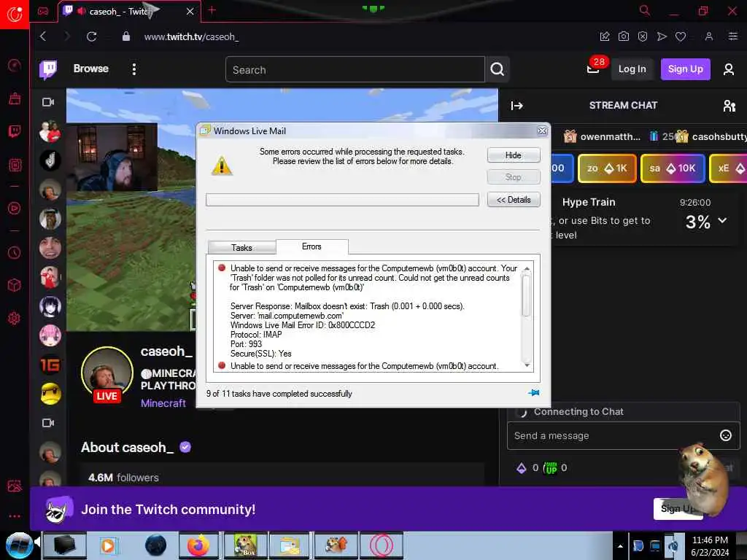Click '9 of 11 tasks have completed successfully'
Viewport: 747px width, 560px height.
tap(279, 393)
